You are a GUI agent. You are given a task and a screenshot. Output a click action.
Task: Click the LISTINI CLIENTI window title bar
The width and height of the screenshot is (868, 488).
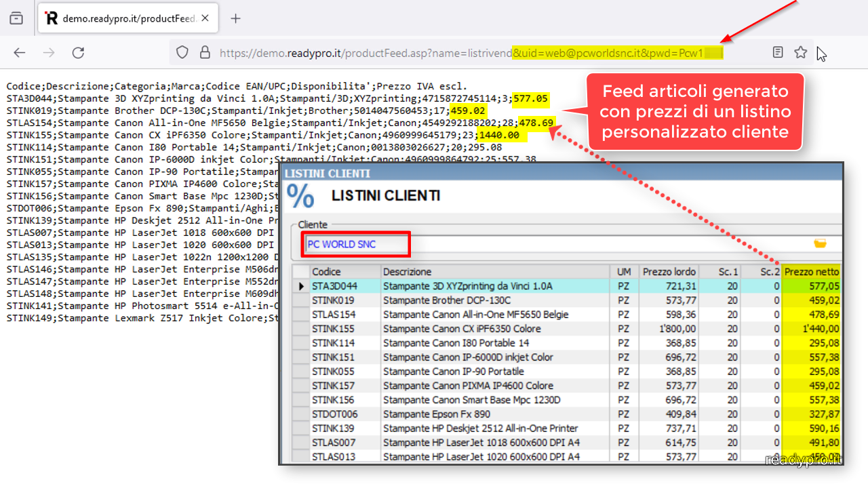pos(561,174)
